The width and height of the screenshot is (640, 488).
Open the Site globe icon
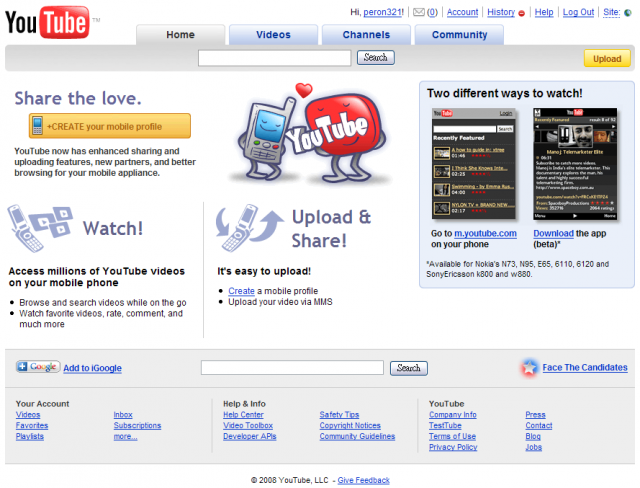click(628, 13)
